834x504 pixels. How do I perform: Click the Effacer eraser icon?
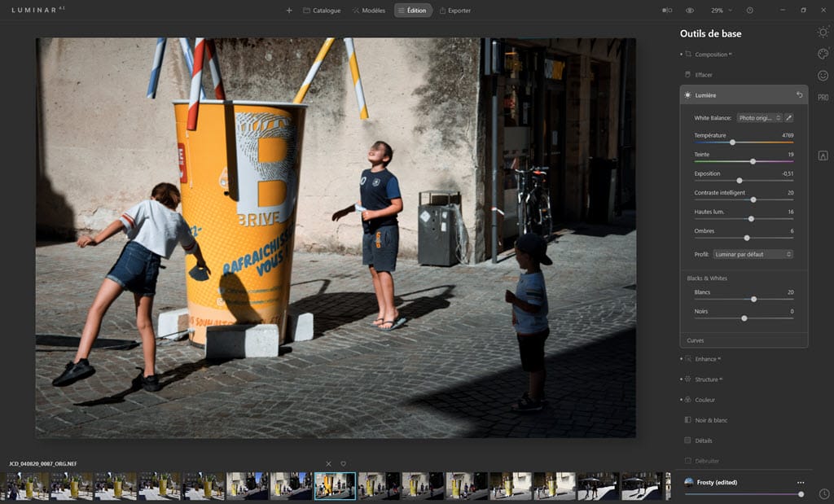[687, 74]
